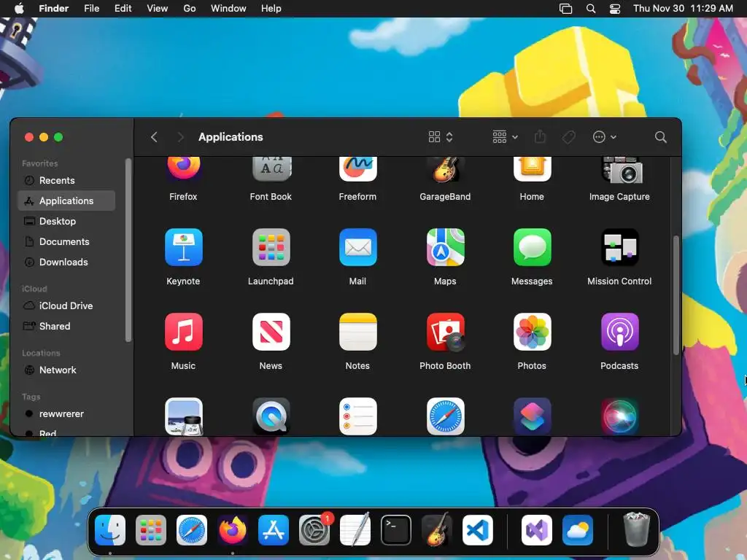This screenshot has width=747, height=560.
Task: Open Network in the sidebar
Action: (66, 370)
